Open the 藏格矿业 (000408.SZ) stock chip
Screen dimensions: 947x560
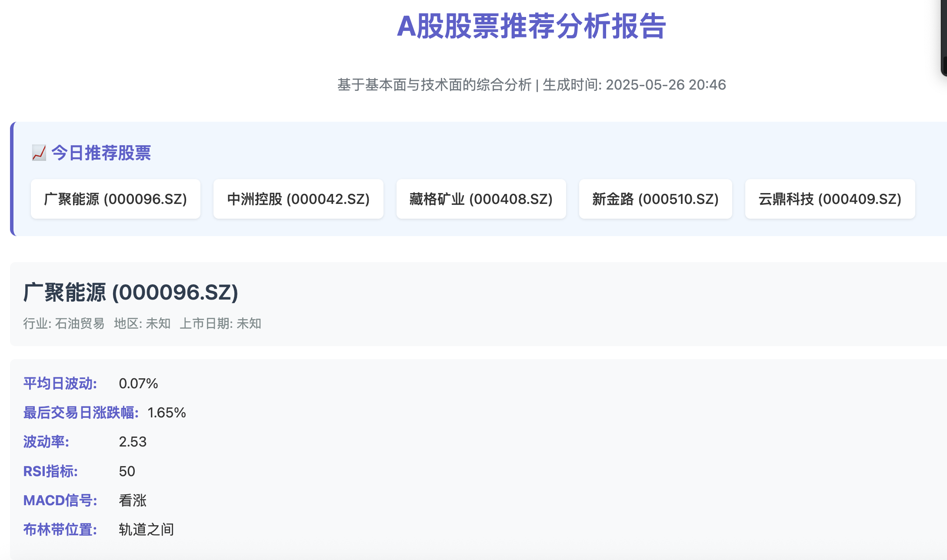point(481,199)
